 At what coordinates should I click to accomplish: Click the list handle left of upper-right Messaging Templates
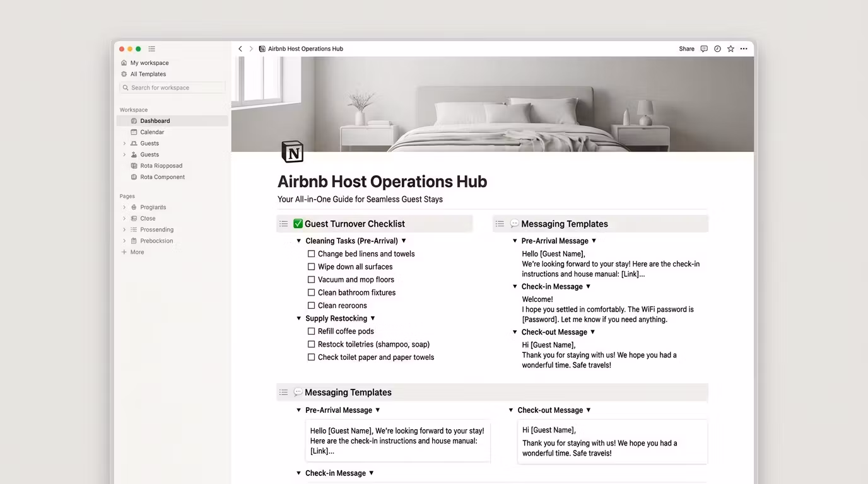coord(500,224)
